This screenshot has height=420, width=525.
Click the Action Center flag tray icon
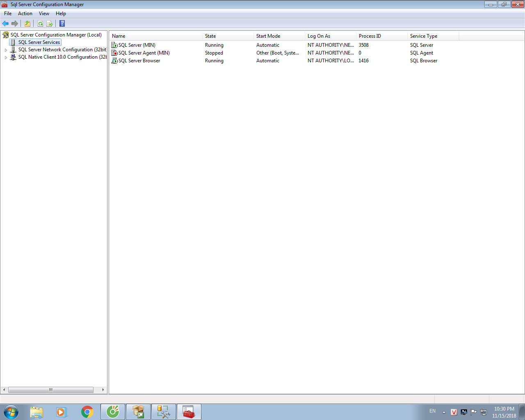[474, 412]
